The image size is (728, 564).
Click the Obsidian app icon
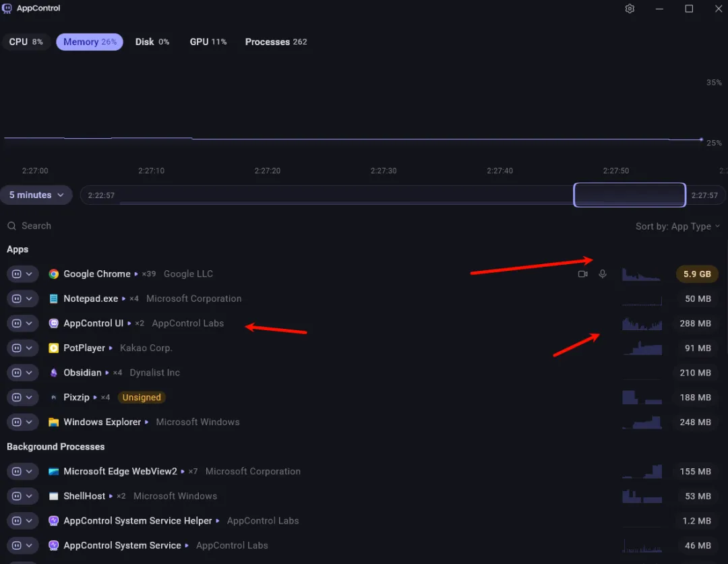coord(54,372)
